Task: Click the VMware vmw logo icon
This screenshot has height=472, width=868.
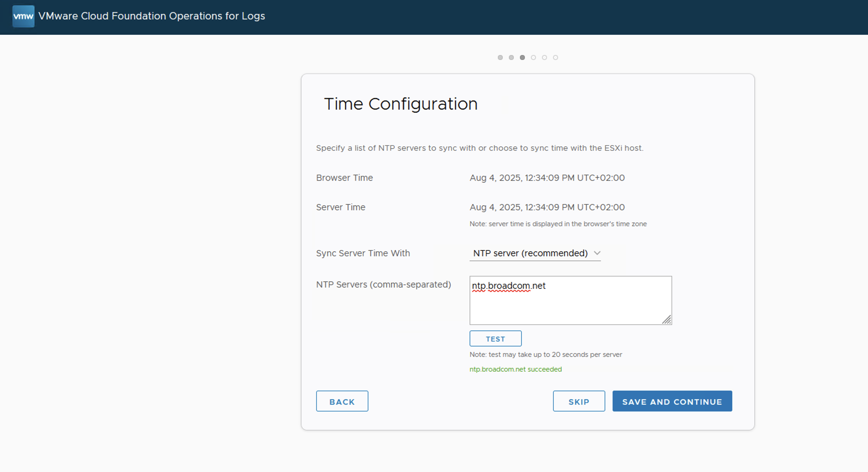Action: click(x=23, y=16)
